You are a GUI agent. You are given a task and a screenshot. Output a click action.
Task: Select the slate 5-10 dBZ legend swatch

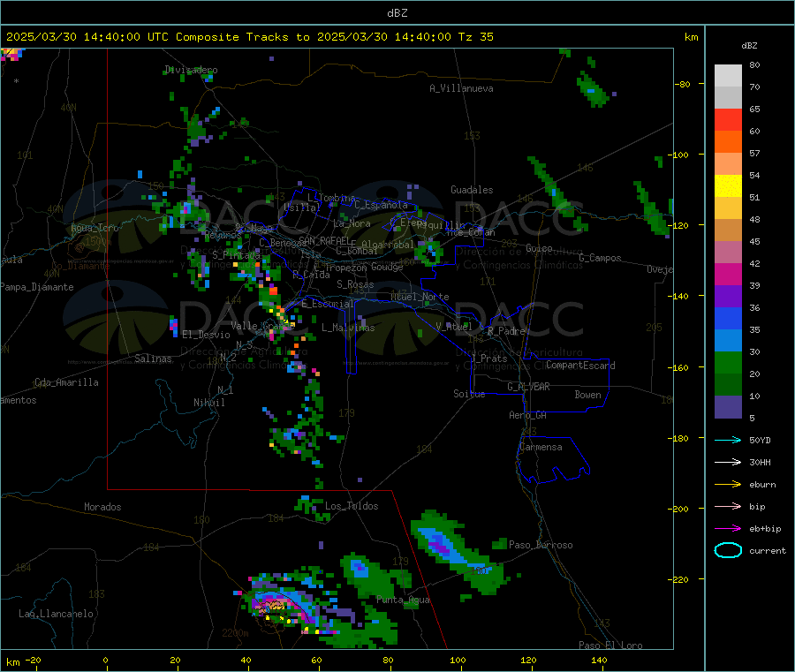point(728,407)
